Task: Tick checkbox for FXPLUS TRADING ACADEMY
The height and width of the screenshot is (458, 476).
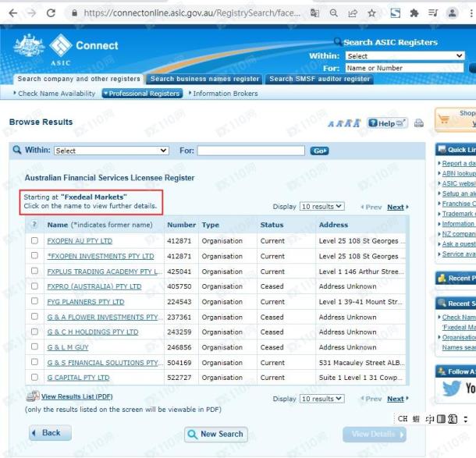Action: [x=34, y=271]
